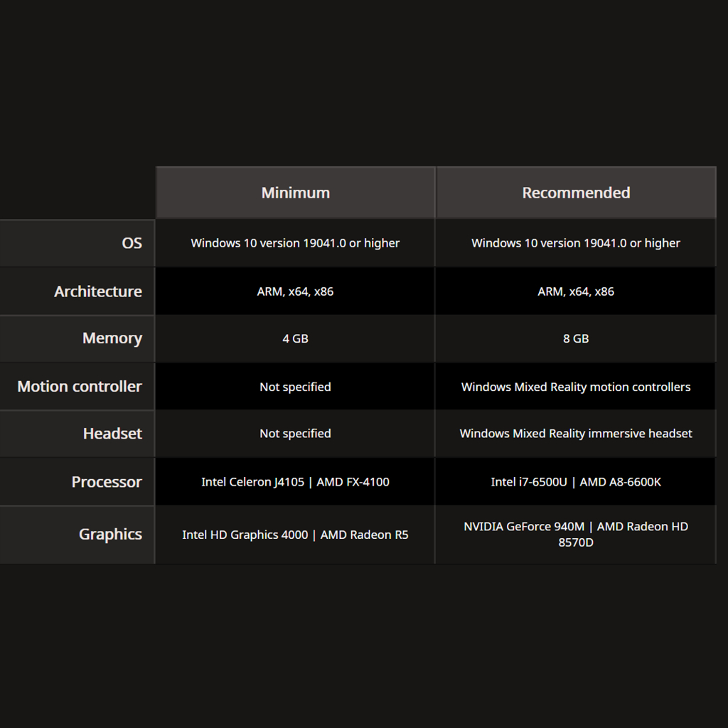The width and height of the screenshot is (728, 728).
Task: Click the recommended ARM, x64, x86 cell
Action: 576,291
